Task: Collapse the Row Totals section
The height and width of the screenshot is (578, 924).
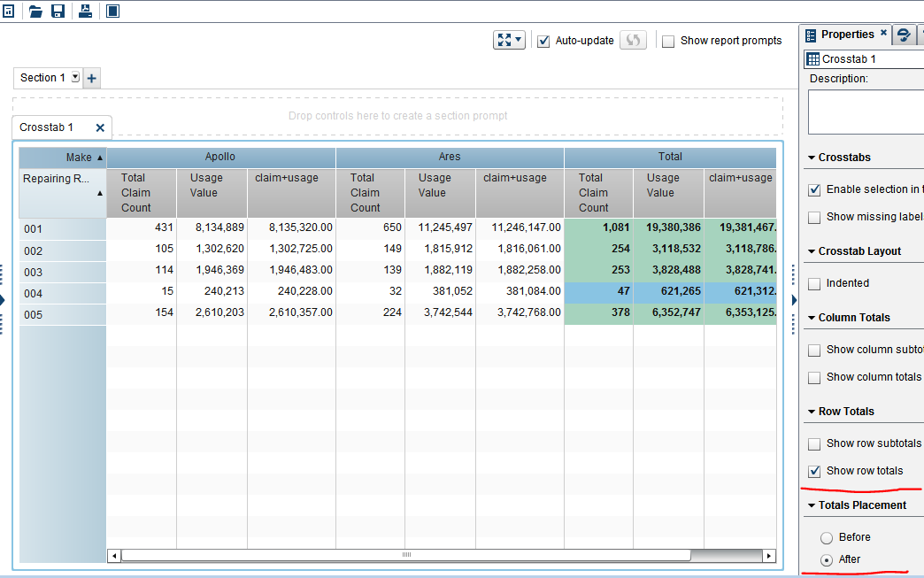Action: 812,412
